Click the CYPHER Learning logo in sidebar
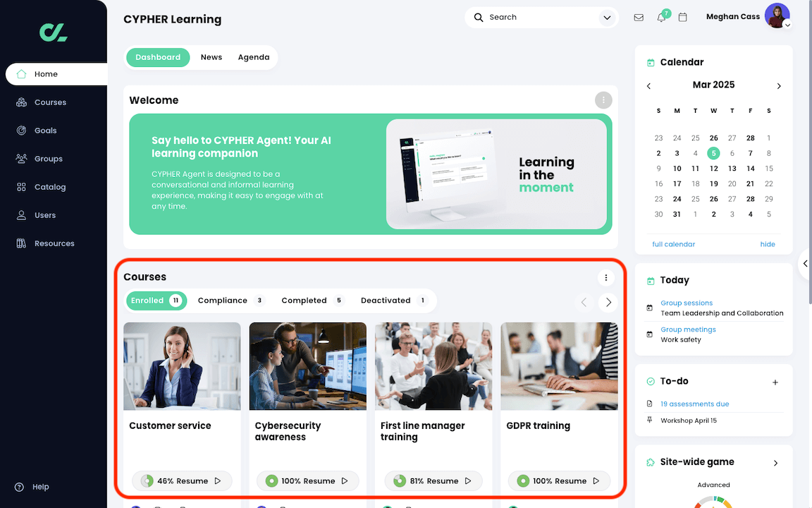This screenshot has height=508, width=812. click(54, 32)
